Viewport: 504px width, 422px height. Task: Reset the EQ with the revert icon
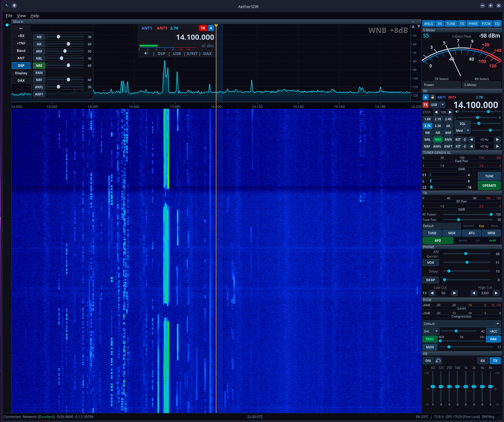coord(438,361)
